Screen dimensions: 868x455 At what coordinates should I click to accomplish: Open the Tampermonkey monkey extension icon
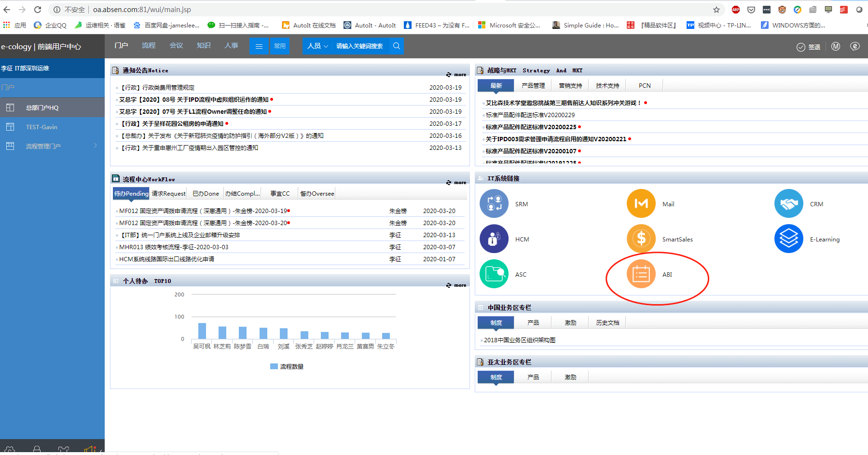pos(782,10)
